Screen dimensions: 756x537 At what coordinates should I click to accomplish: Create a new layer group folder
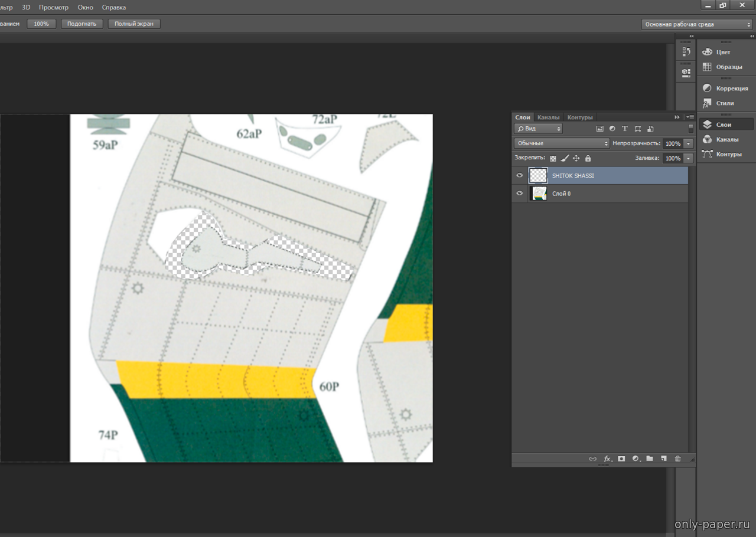(x=650, y=459)
